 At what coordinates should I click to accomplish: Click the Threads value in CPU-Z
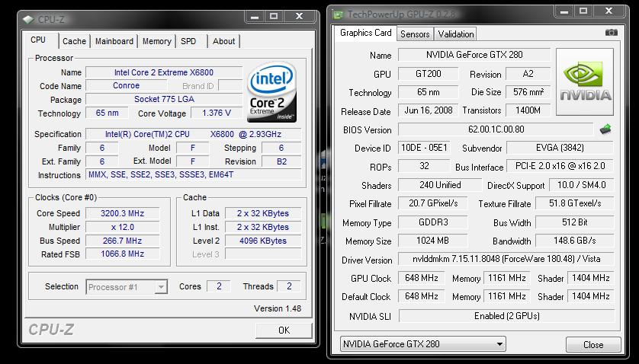point(289,286)
